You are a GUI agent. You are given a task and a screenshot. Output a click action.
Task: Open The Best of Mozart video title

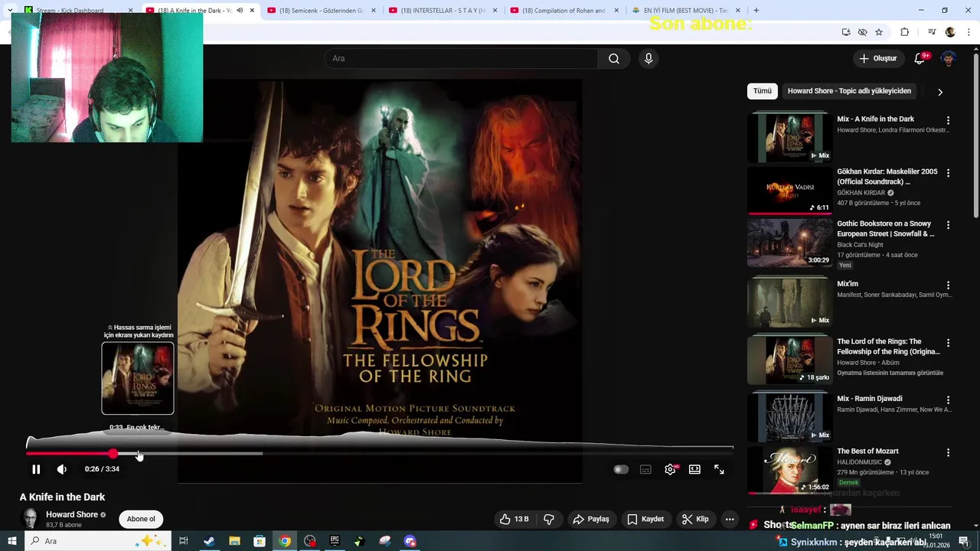click(x=867, y=452)
